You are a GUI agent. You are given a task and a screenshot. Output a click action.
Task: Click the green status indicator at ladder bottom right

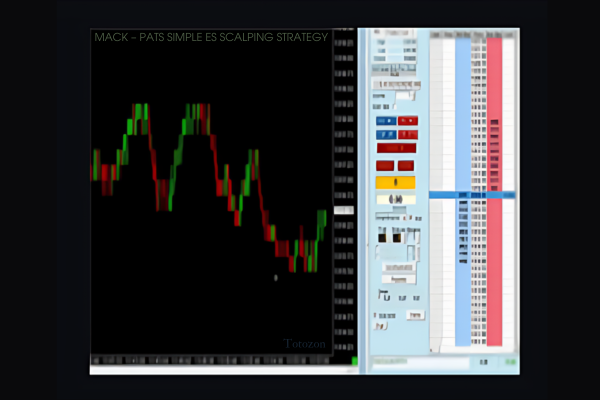coord(510,361)
